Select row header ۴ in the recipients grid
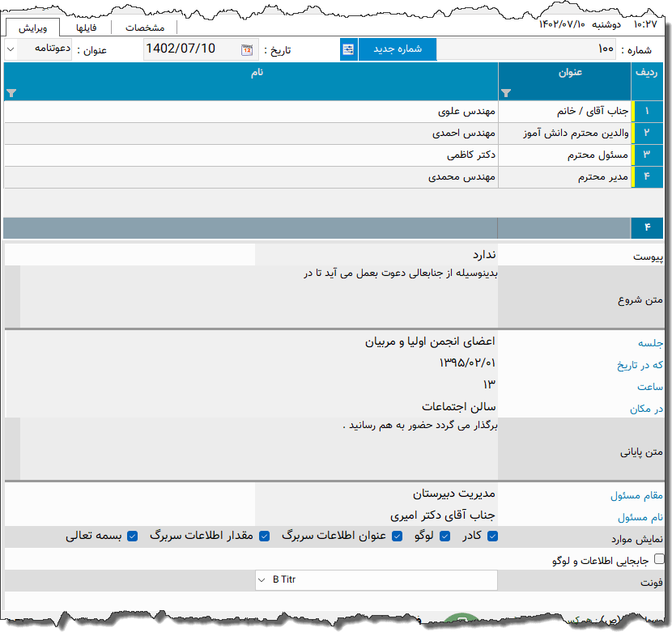Viewport: 672px width, 632px height. 647,177
